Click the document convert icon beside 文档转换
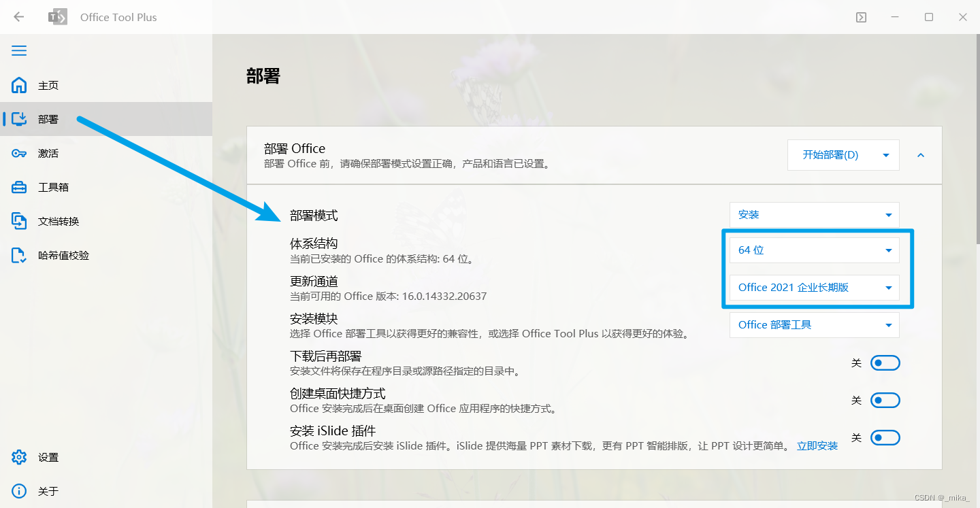 [x=19, y=221]
